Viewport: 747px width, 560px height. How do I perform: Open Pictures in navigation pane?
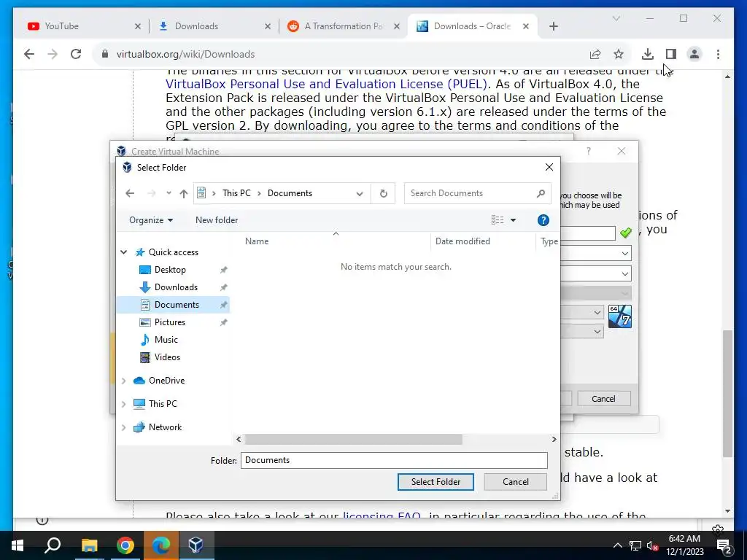pyautogui.click(x=169, y=322)
